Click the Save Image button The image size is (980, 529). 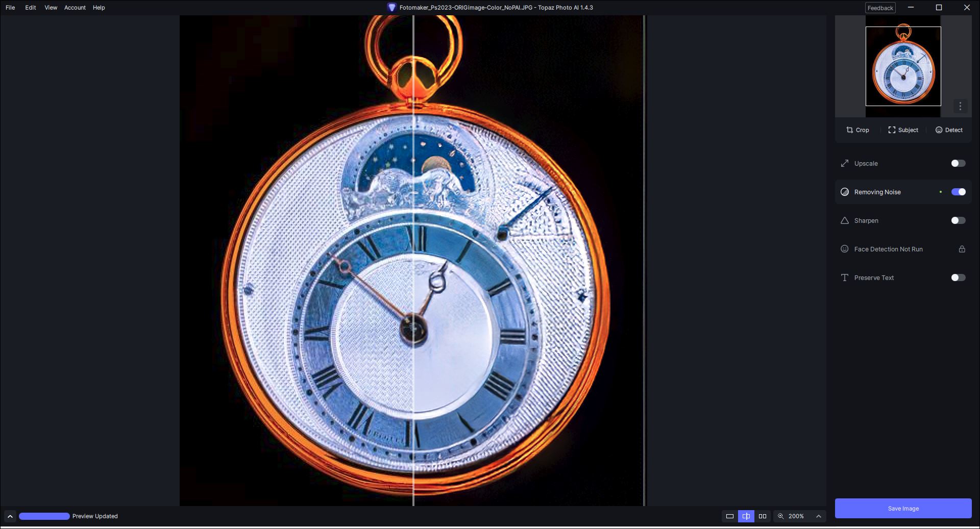(x=903, y=509)
